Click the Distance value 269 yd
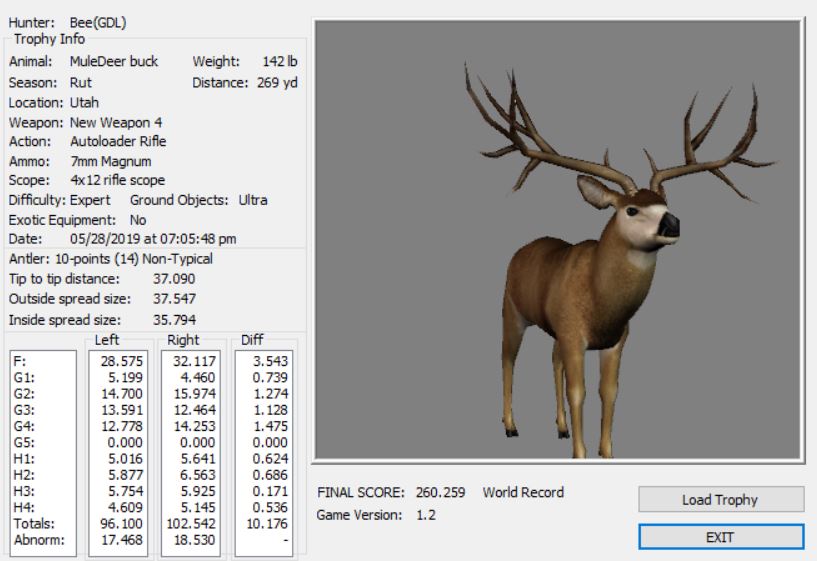This screenshot has height=561, width=817. click(x=275, y=82)
